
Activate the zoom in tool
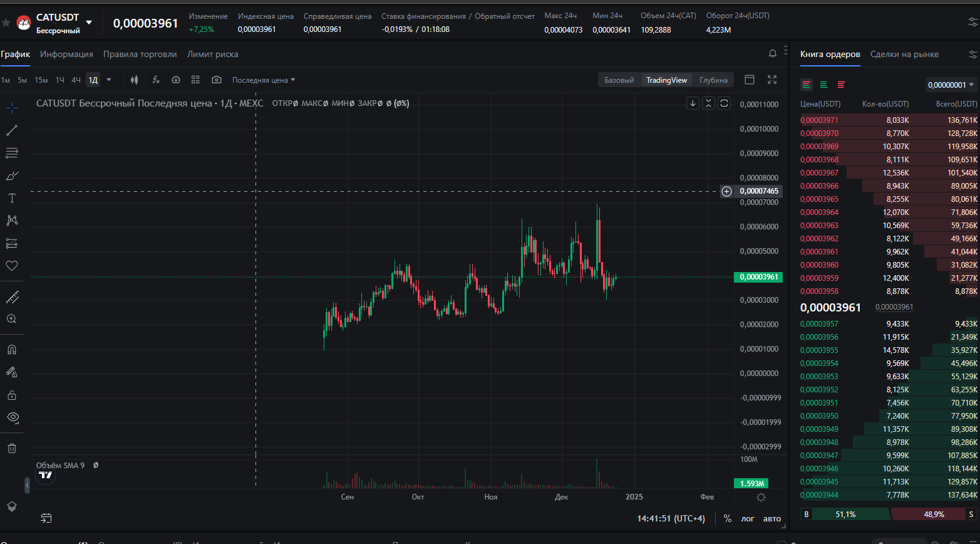pyautogui.click(x=12, y=319)
